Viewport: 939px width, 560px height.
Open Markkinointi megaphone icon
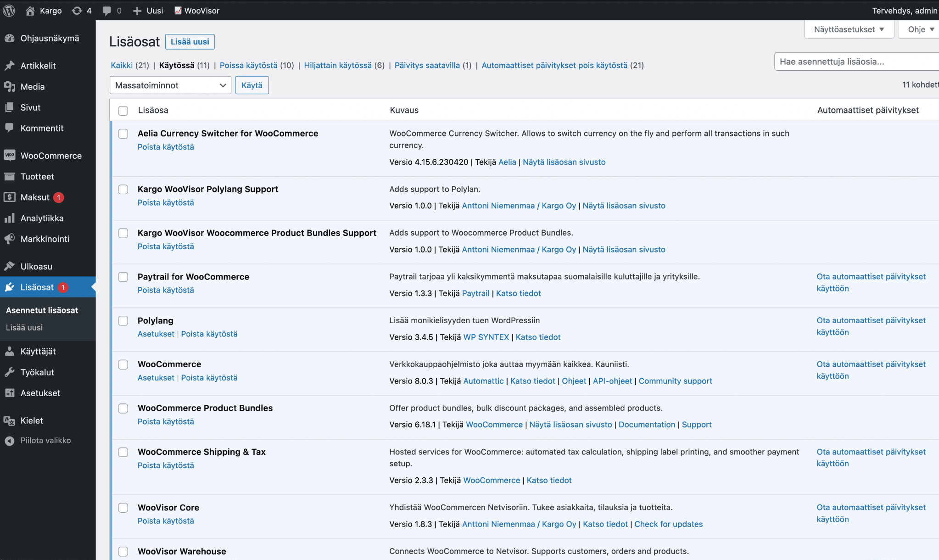[x=10, y=239]
